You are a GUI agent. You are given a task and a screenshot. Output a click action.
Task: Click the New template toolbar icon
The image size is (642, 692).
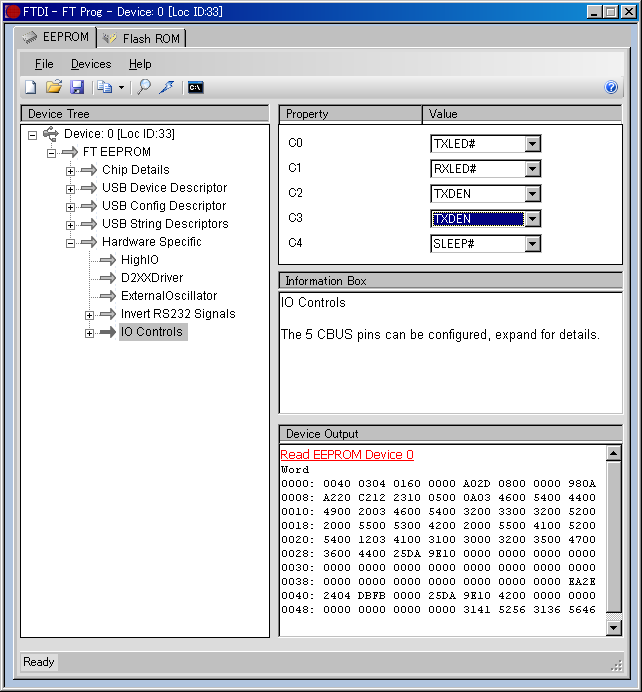tap(30, 87)
